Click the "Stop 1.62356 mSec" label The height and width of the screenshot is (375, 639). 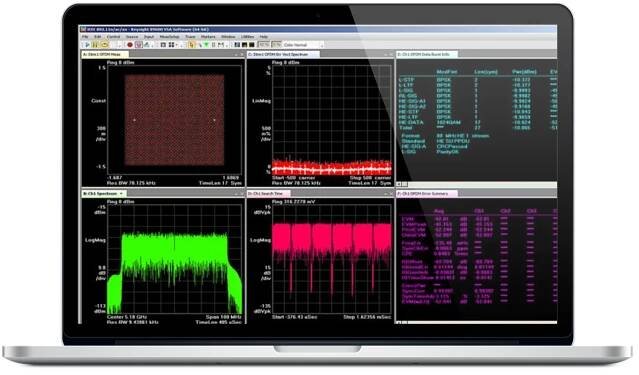(x=367, y=317)
